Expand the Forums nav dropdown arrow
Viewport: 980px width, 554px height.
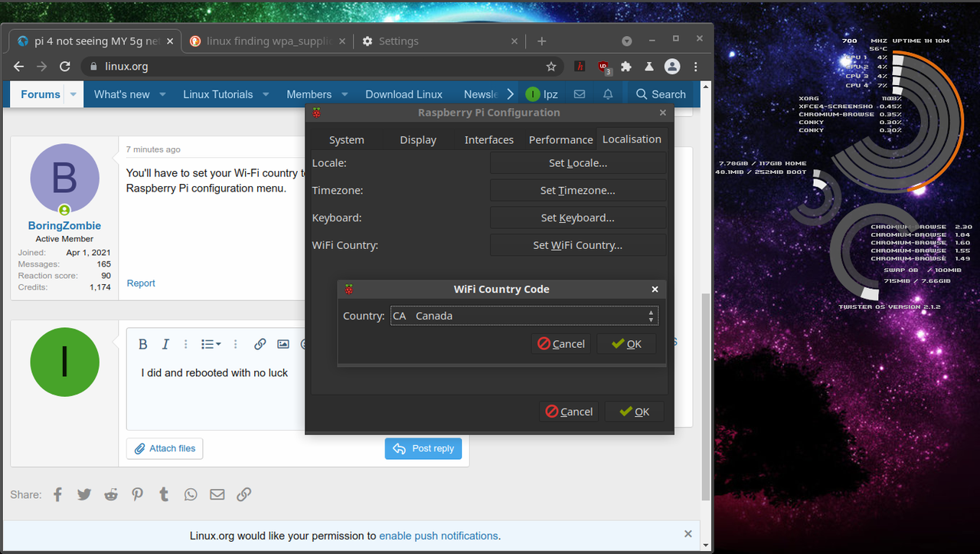[x=73, y=94]
